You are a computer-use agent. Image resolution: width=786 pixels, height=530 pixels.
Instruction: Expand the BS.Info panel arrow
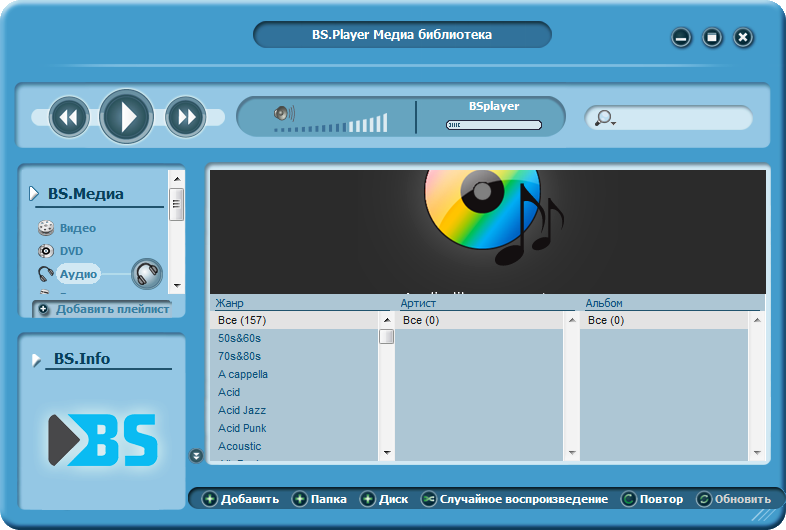click(36, 359)
